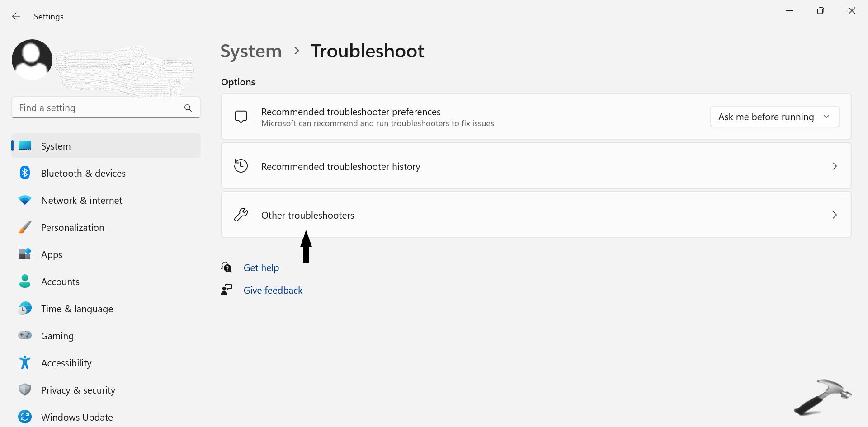Viewport: 868px width, 427px height.
Task: Click the back arrow in Settings
Action: click(16, 17)
